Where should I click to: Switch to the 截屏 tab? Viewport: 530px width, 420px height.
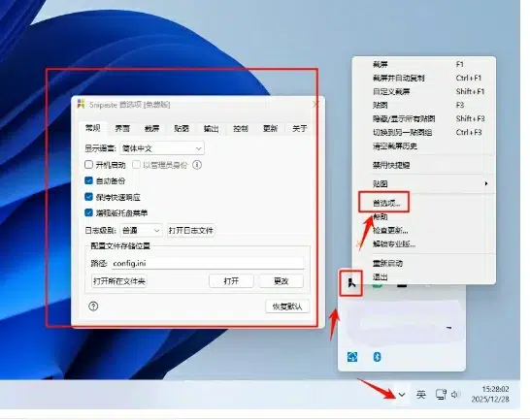click(151, 128)
